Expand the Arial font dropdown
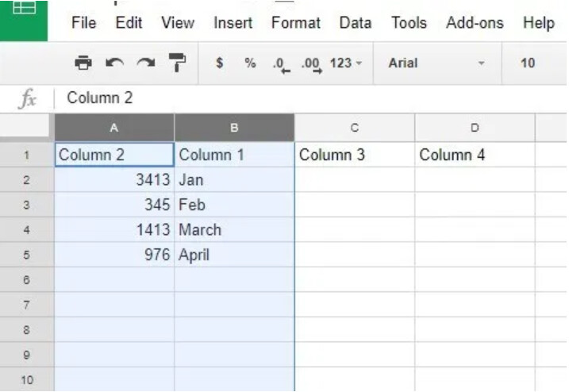Screen dimensions: 569x392 (436, 63)
